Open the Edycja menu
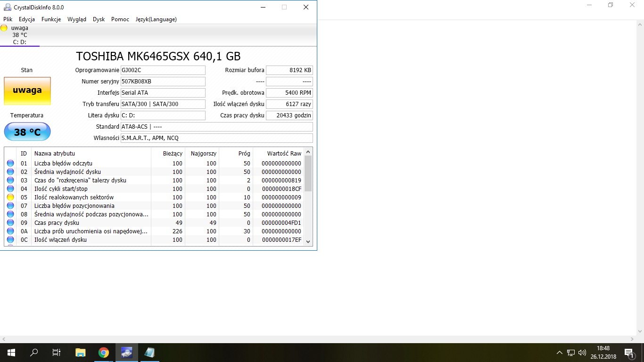 pyautogui.click(x=27, y=19)
